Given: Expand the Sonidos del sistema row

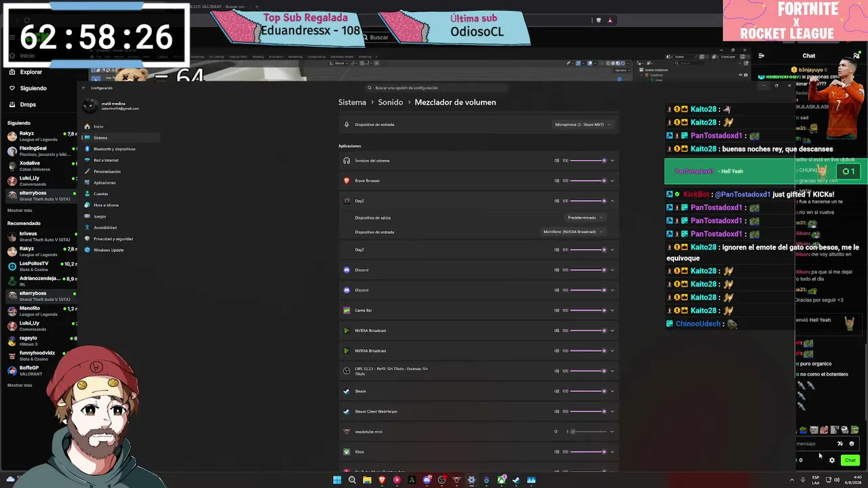Looking at the screenshot, I should [x=612, y=161].
